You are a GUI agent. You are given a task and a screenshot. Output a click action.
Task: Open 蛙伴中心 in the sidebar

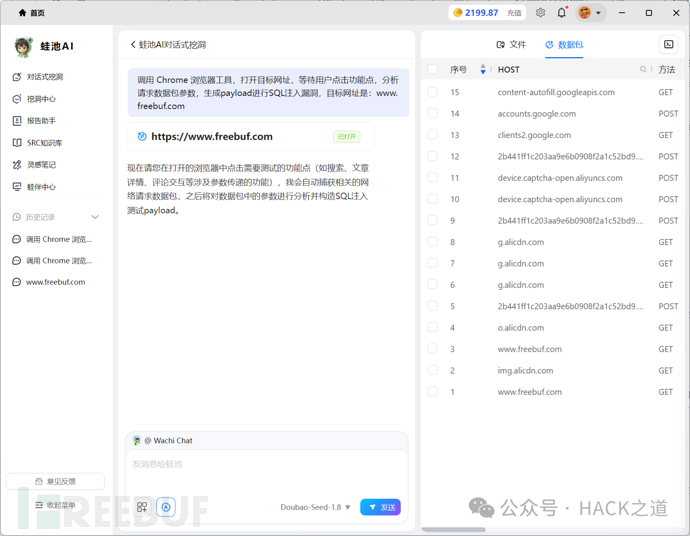[34, 187]
